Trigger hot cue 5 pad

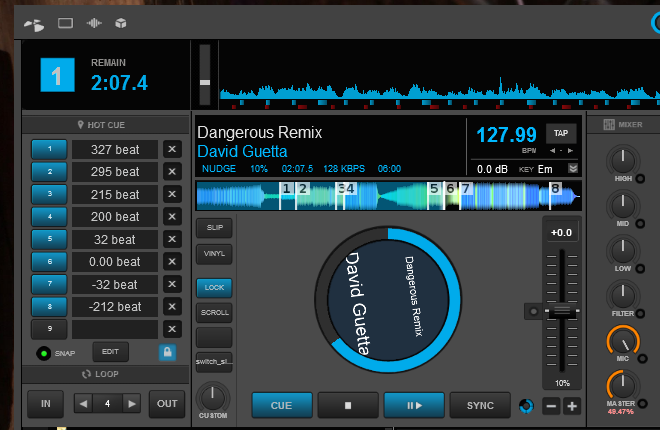[49, 239]
